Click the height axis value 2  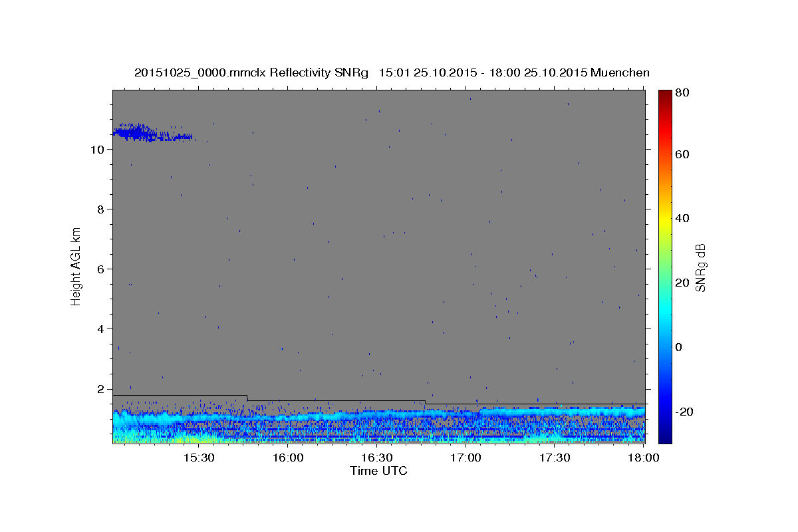102,389
